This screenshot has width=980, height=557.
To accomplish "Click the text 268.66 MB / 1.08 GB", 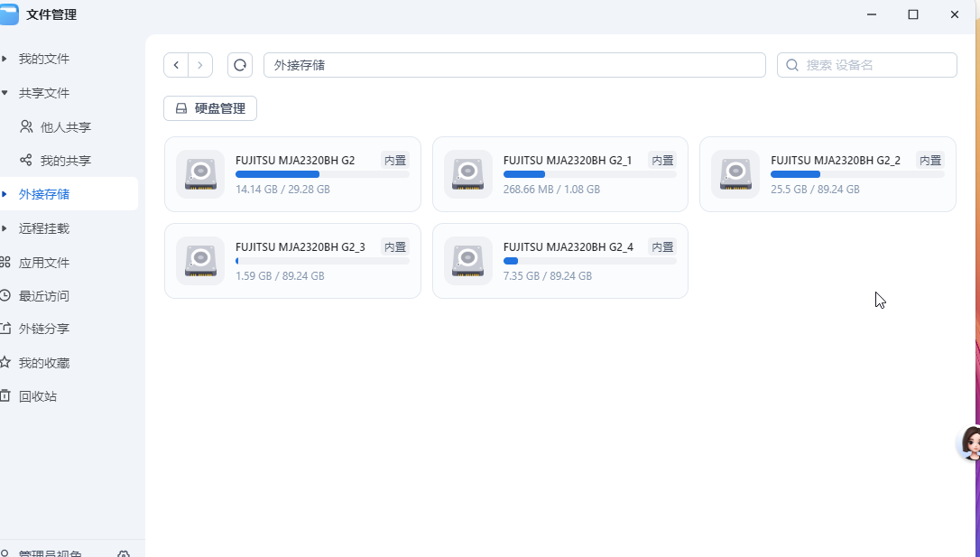I will (x=551, y=190).
